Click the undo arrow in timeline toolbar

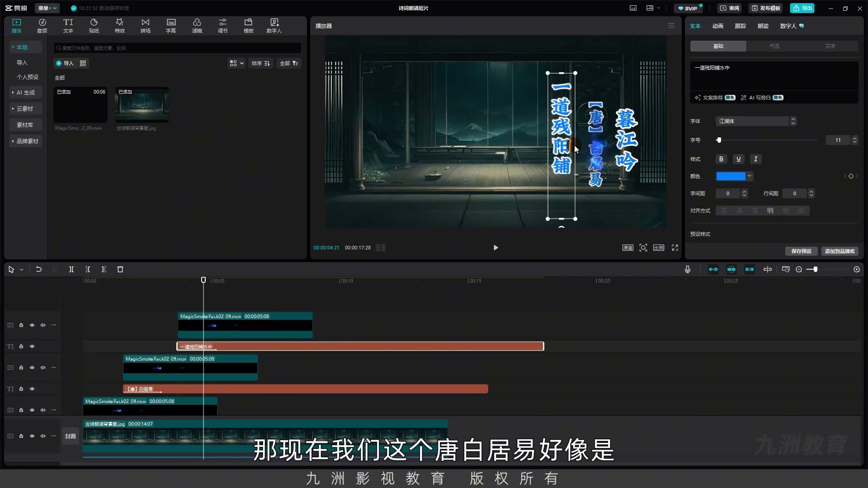39,269
